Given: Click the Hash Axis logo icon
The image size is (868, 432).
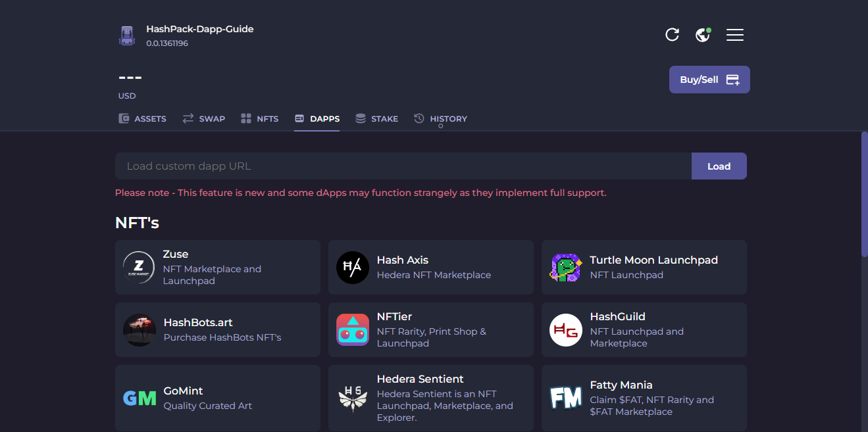Looking at the screenshot, I should [353, 267].
